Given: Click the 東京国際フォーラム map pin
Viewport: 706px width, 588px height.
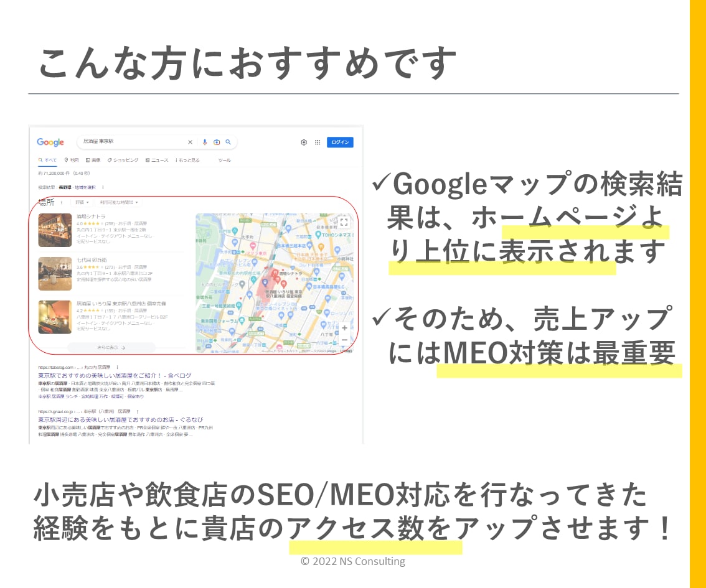Looking at the screenshot, I should click(242, 320).
